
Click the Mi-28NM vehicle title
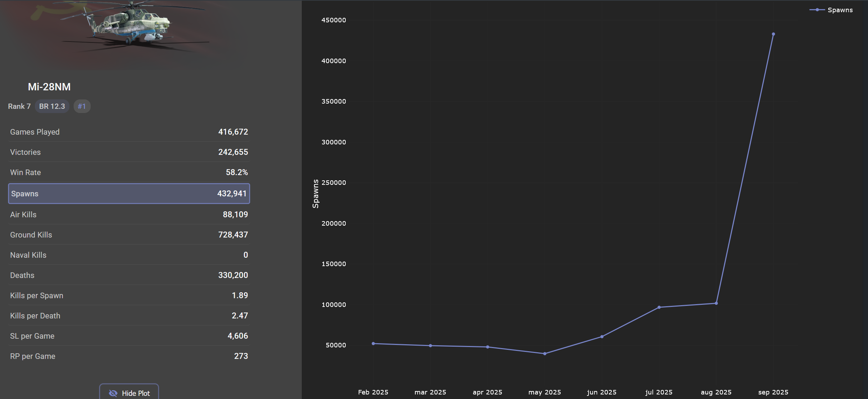(49, 87)
